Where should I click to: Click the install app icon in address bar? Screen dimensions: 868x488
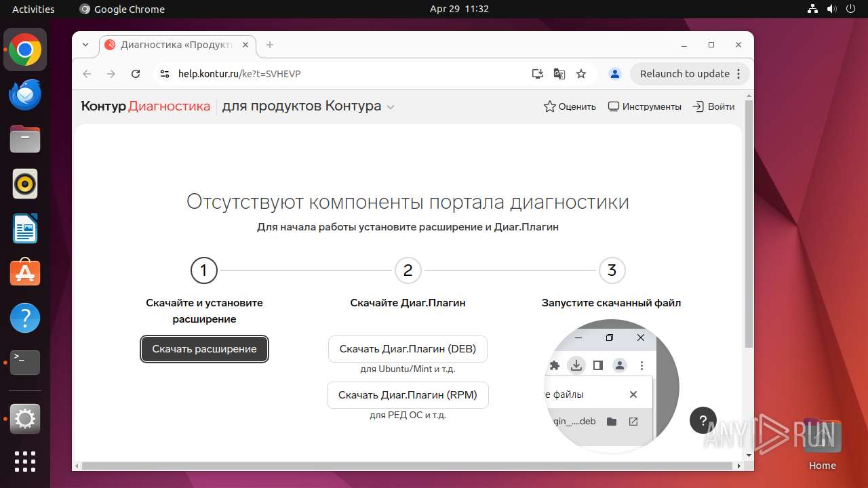[x=538, y=74]
